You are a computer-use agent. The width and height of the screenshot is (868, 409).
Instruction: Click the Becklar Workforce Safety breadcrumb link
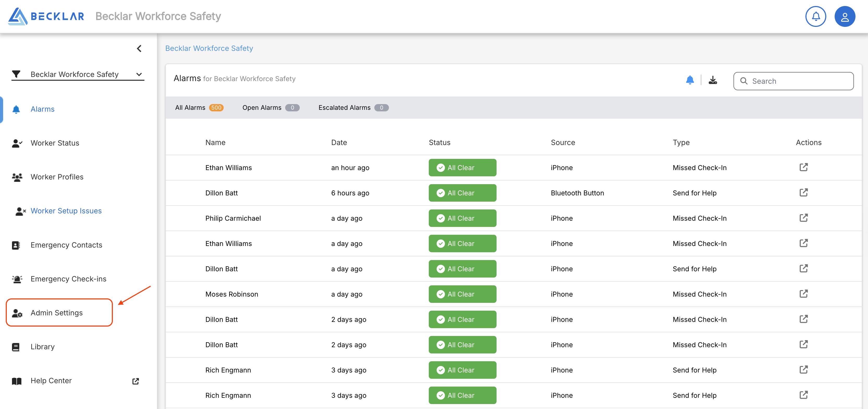(x=209, y=48)
